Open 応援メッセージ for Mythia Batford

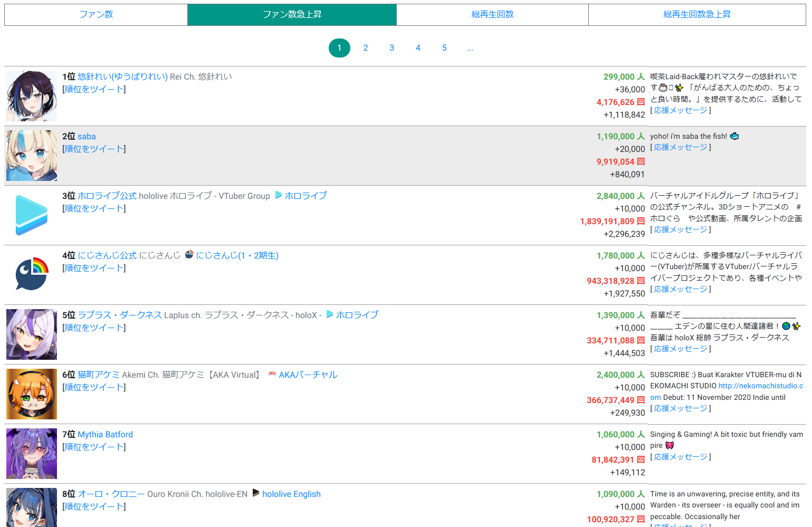pyautogui.click(x=681, y=457)
